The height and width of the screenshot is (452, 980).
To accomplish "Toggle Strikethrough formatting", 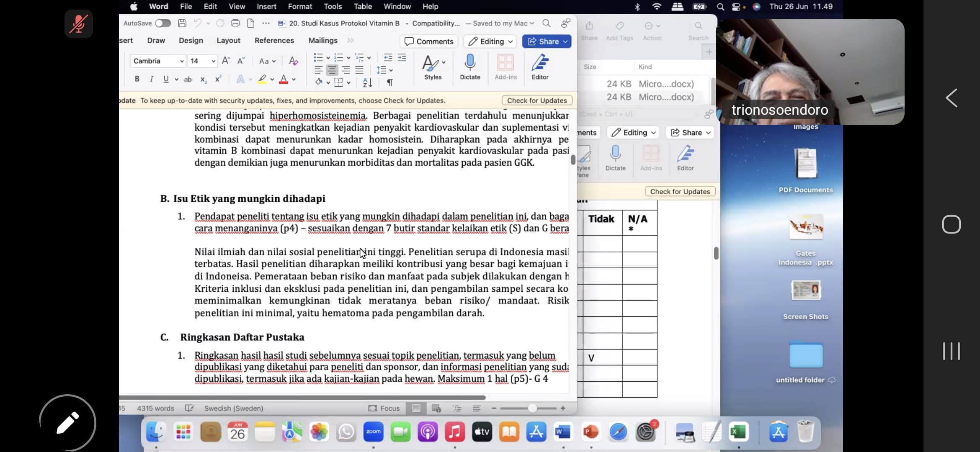I will [x=188, y=79].
